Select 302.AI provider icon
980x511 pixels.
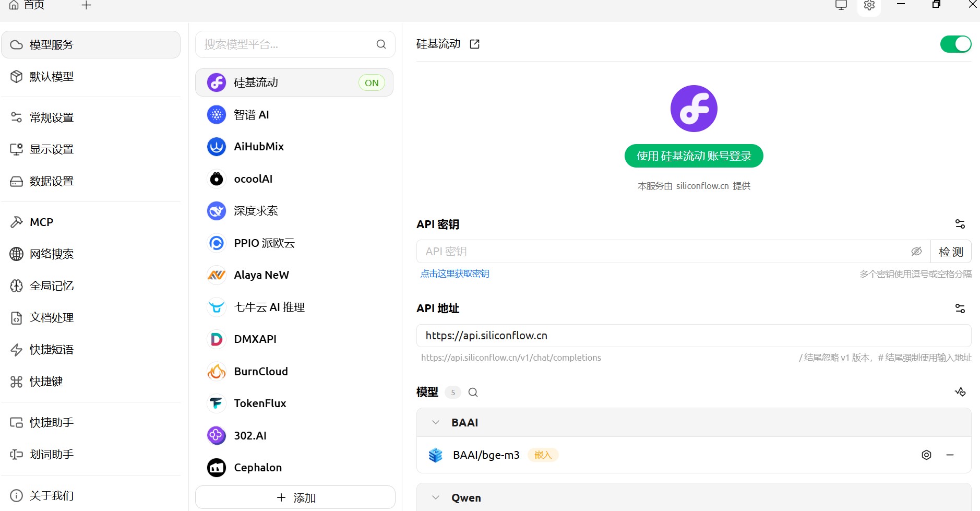(217, 435)
